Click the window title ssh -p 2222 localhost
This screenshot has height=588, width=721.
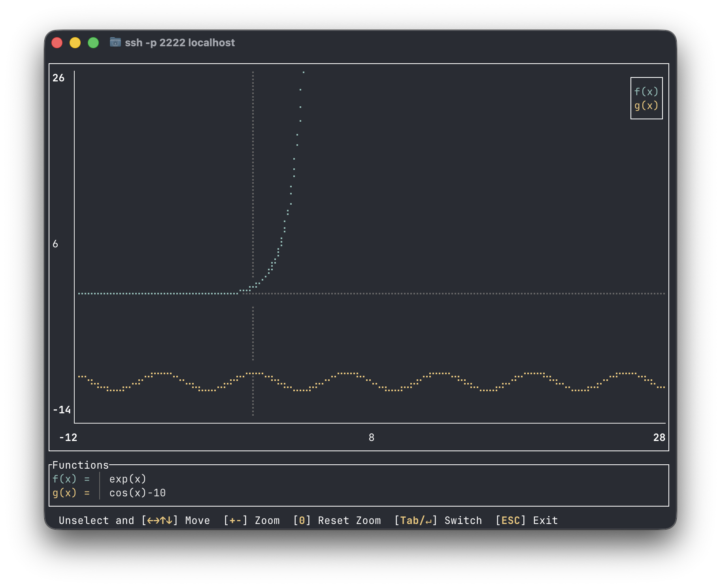(x=179, y=43)
